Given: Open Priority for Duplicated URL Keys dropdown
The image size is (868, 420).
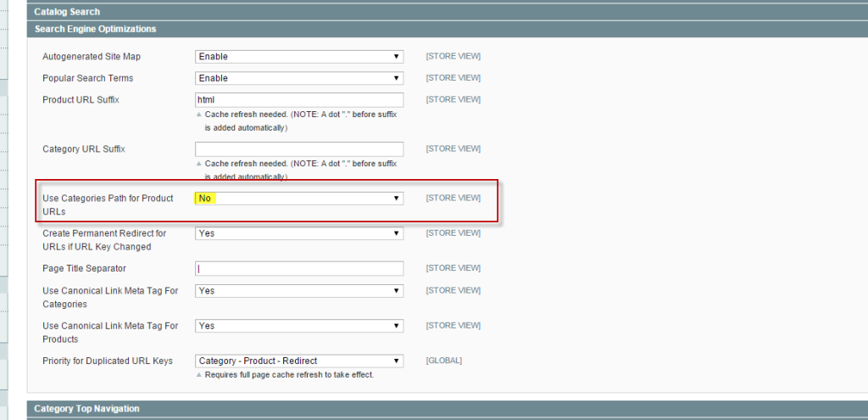Looking at the screenshot, I should point(299,361).
